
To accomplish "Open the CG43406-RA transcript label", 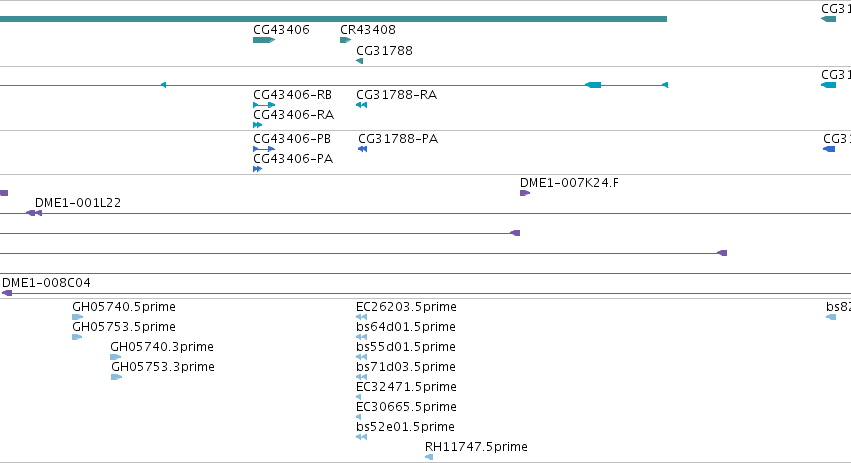I will 294,115.
